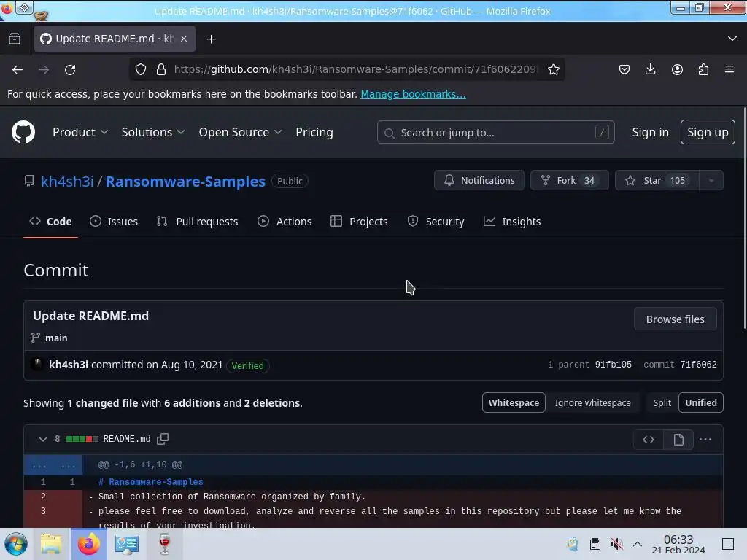The height and width of the screenshot is (560, 747).
Task: Collapse the README.md diff chevron
Action: [43, 439]
